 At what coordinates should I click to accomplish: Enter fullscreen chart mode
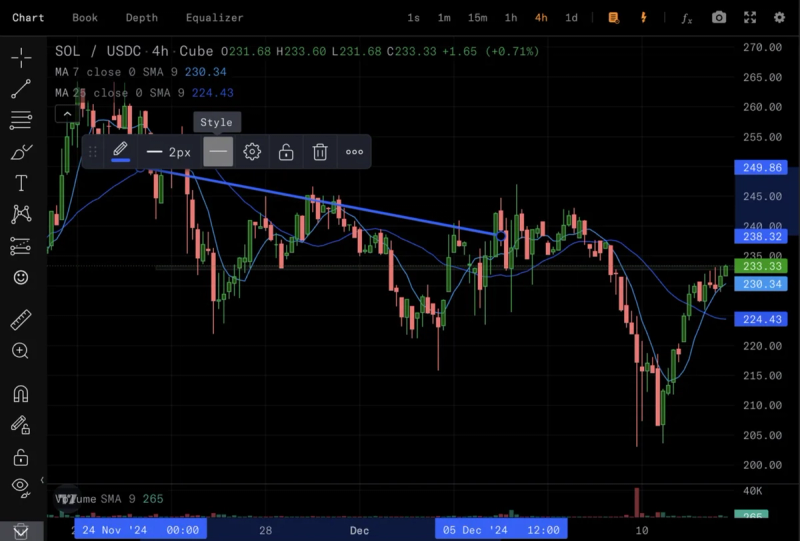click(x=749, y=18)
